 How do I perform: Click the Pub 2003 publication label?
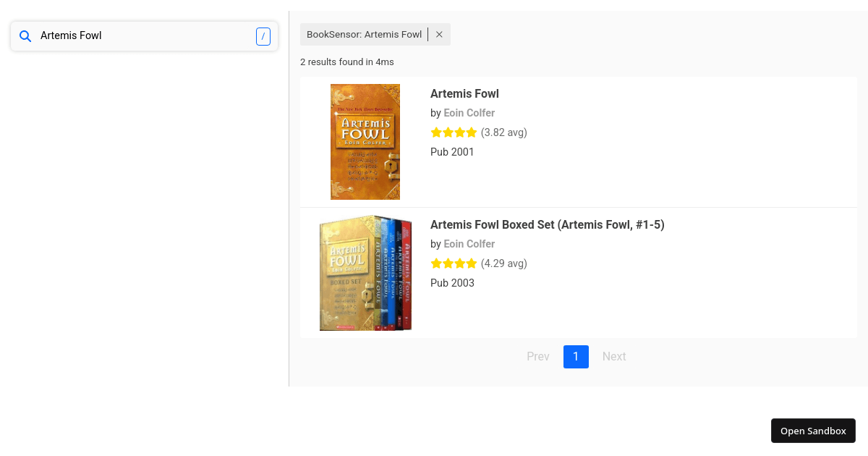(x=452, y=283)
